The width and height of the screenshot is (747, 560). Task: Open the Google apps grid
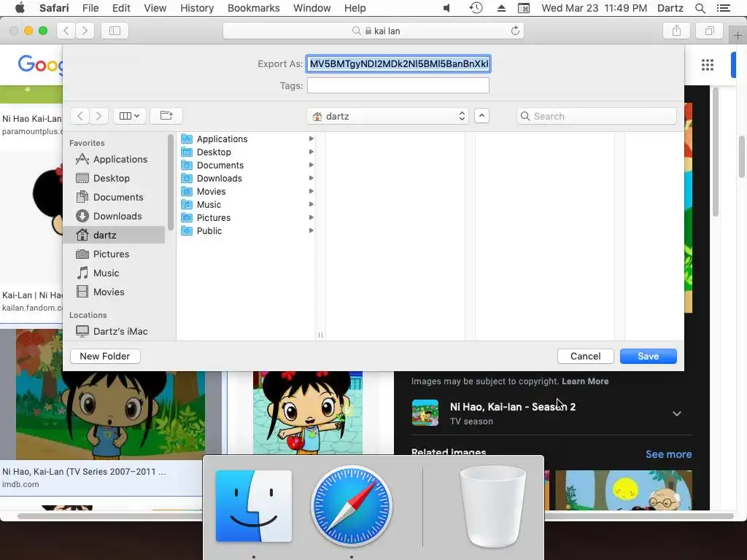(x=708, y=65)
